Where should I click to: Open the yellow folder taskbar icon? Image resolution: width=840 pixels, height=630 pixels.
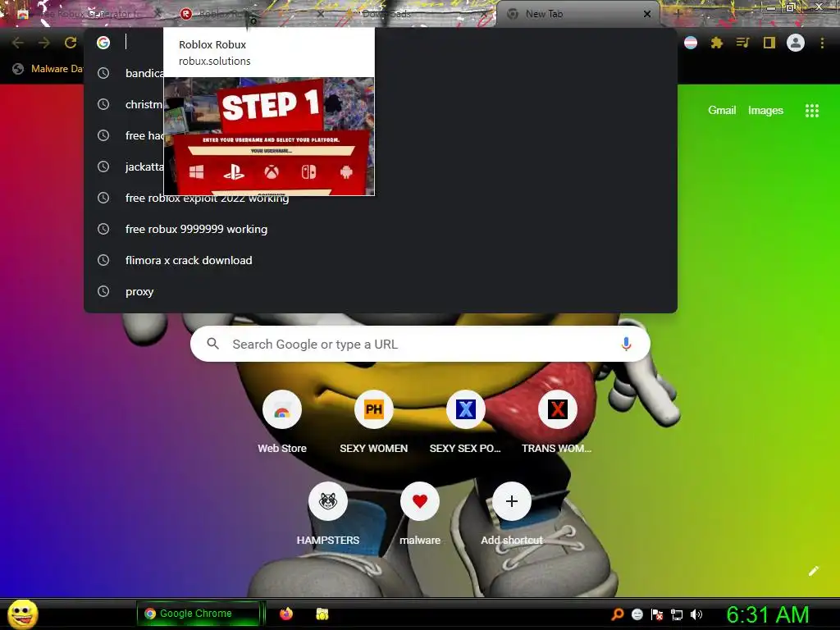tap(322, 614)
